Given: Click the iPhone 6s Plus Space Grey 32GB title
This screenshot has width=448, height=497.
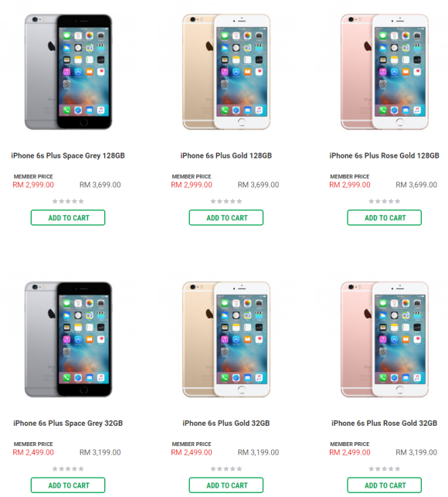Looking at the screenshot, I should click(68, 423).
